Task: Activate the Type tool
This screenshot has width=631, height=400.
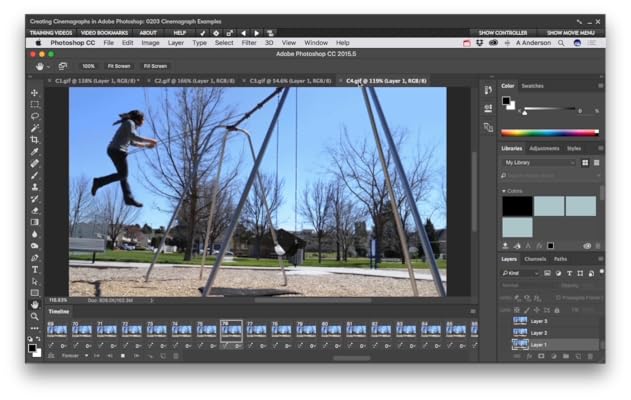Action: tap(35, 269)
